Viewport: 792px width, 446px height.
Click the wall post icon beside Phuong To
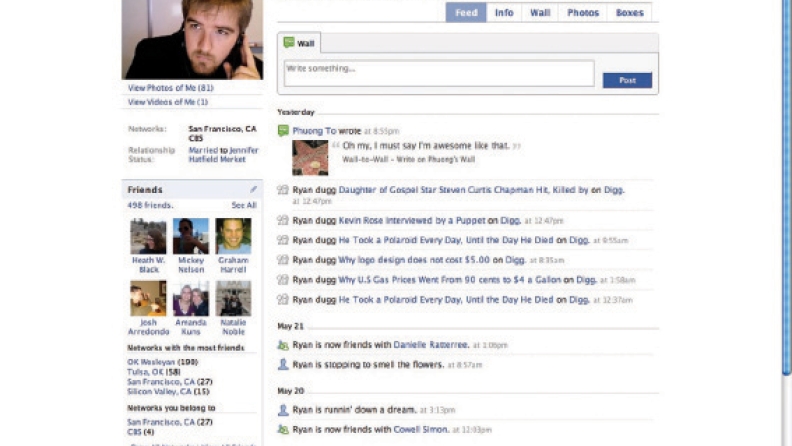[x=283, y=131]
